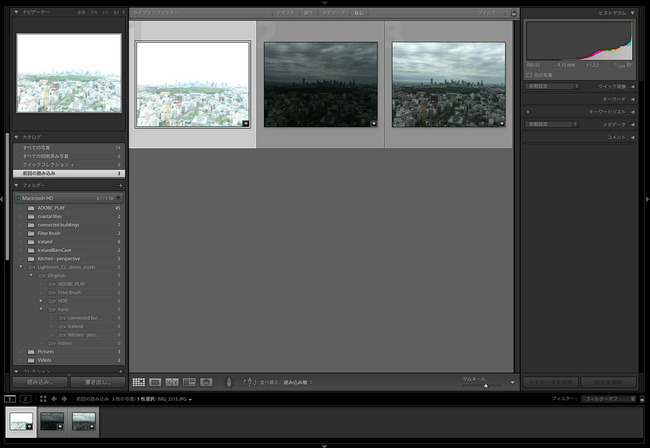Add collection with plus in コレクション panel
Image resolution: width=650 pixels, height=448 pixels.
(121, 372)
